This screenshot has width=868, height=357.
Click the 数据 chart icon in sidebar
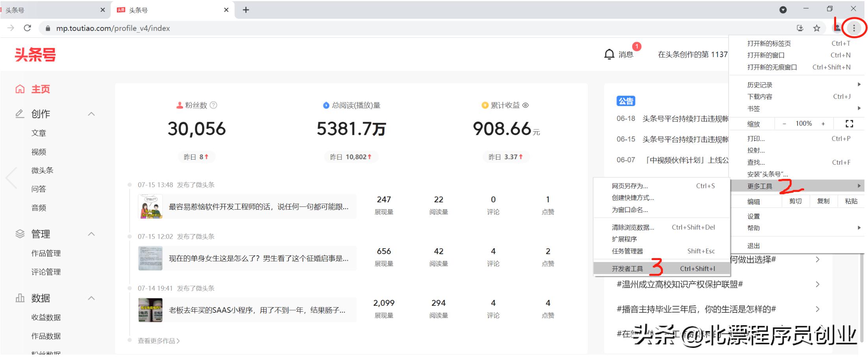coord(19,298)
